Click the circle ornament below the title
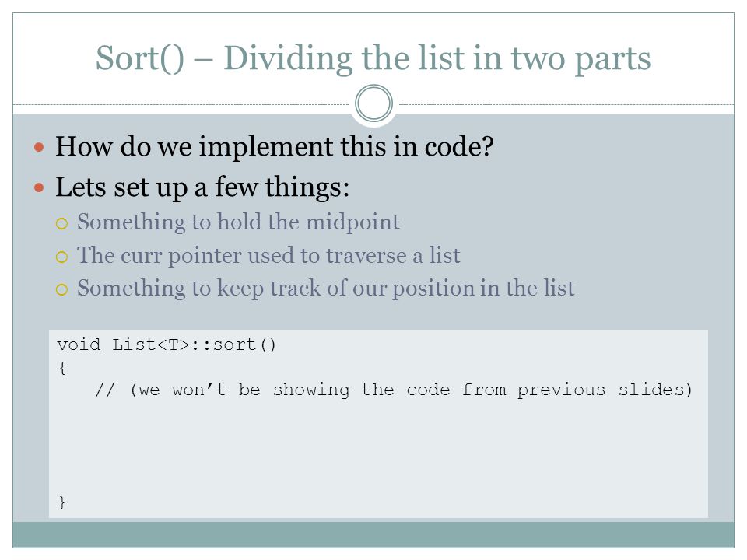The height and width of the screenshot is (560, 747). pos(374,103)
